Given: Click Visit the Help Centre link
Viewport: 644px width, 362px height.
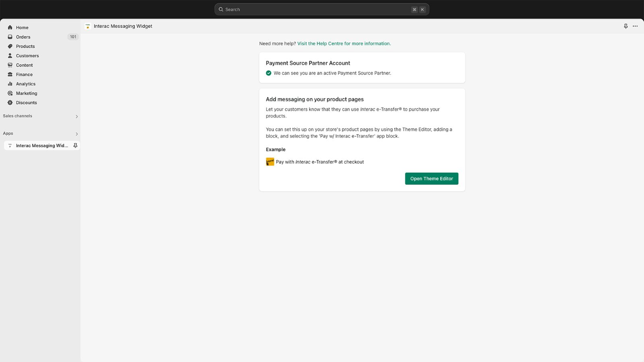Looking at the screenshot, I should (x=344, y=43).
